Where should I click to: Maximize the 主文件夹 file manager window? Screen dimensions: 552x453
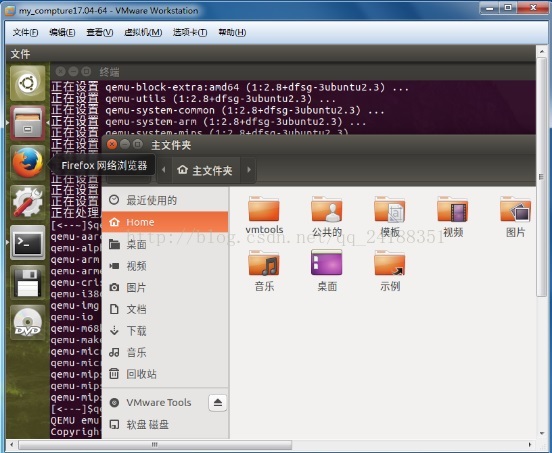click(138, 144)
